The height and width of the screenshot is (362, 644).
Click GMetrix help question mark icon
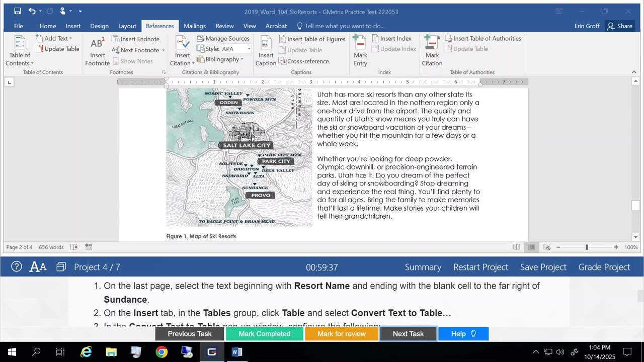pyautogui.click(x=17, y=267)
